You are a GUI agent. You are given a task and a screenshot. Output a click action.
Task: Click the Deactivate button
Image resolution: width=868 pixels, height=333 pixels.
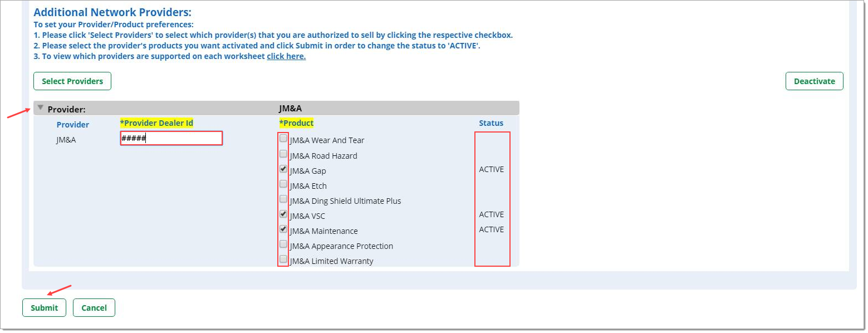[814, 81]
